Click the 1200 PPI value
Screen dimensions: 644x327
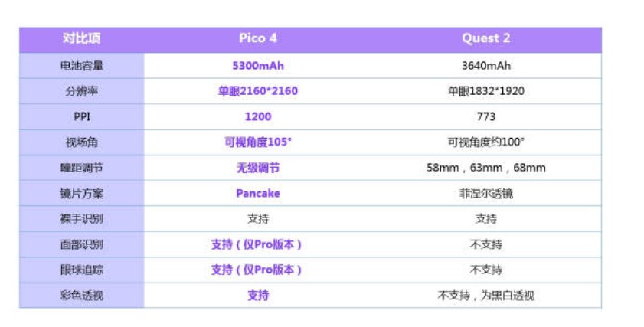pyautogui.click(x=258, y=116)
